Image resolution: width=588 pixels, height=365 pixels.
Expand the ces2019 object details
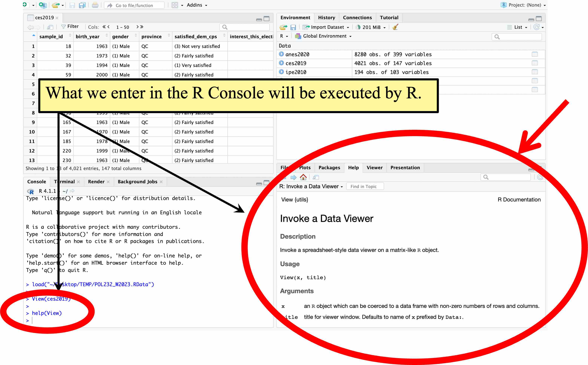[x=281, y=63]
